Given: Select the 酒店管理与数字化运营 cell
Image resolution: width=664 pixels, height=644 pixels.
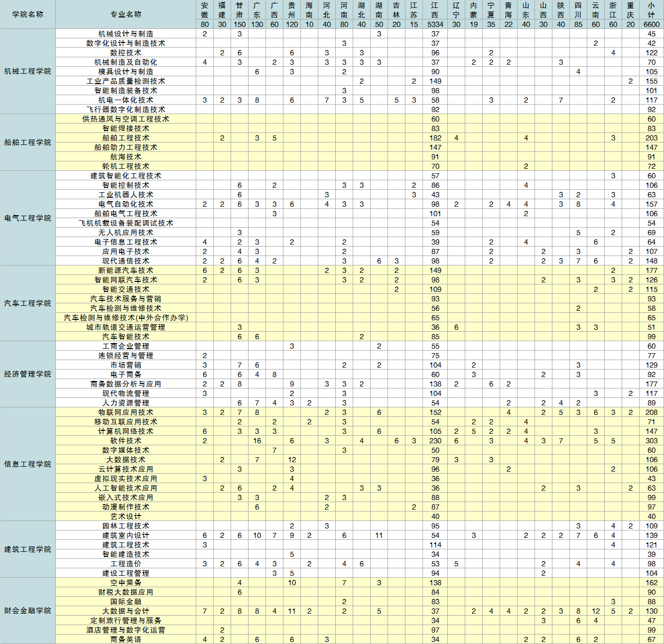Looking at the screenshot, I should (126, 630).
